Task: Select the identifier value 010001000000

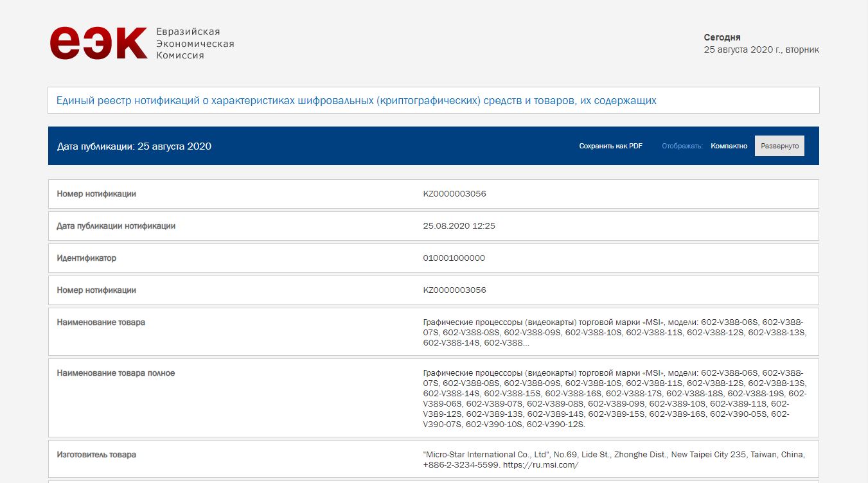Action: (x=454, y=258)
